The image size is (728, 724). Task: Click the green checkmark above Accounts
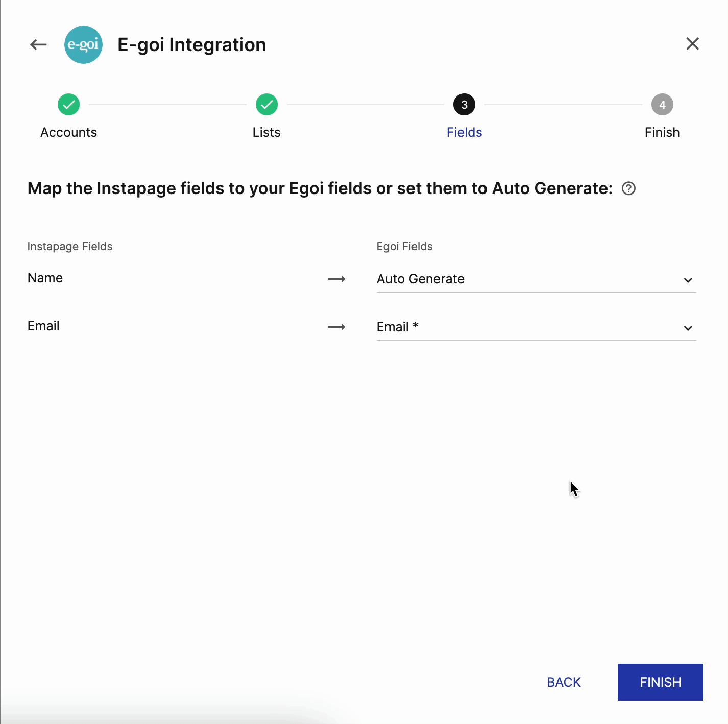coord(68,105)
